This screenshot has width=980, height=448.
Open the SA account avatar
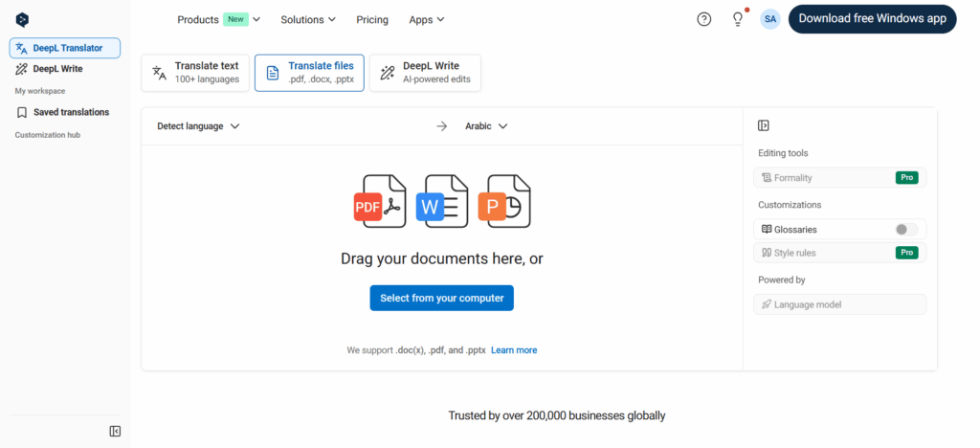tap(770, 19)
